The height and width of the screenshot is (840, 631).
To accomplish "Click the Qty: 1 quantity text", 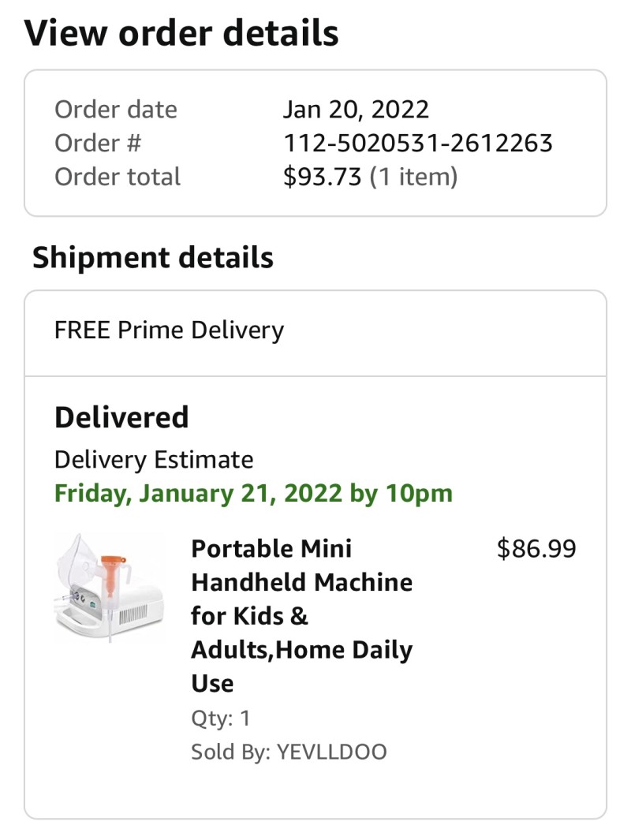I will coord(221,718).
